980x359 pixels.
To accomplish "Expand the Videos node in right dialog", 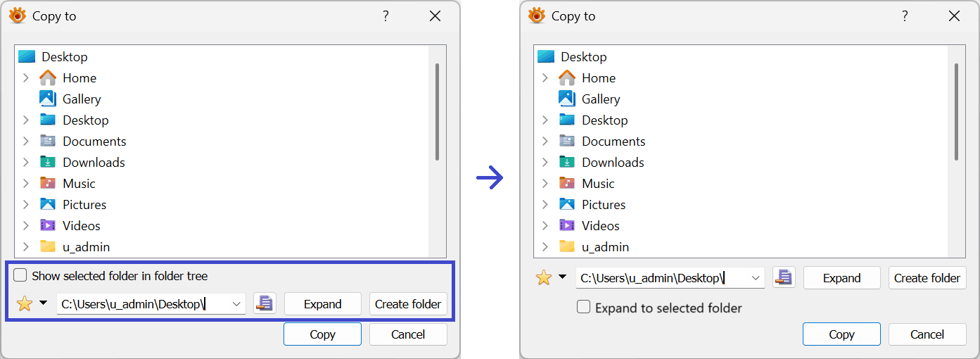I will 545,225.
